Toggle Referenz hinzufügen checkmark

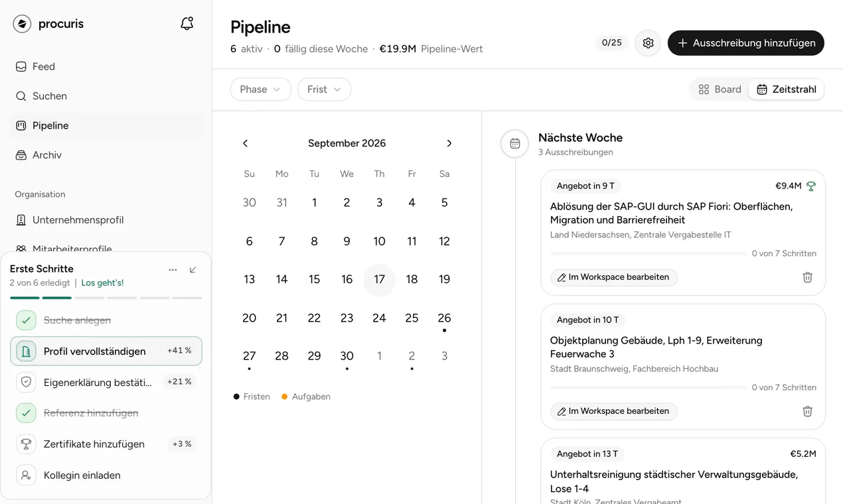26,413
